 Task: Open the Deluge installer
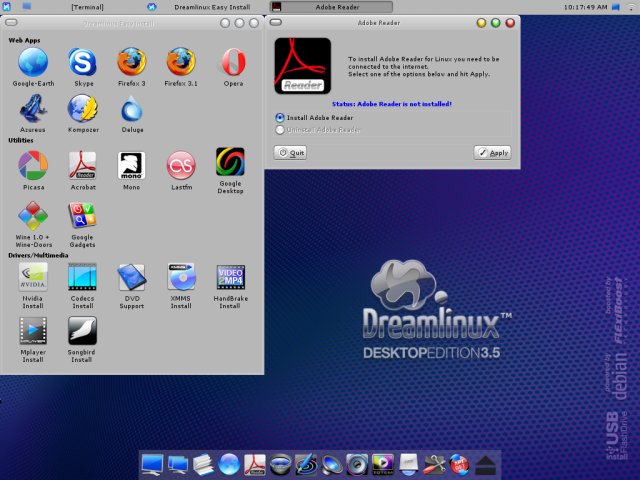132,109
